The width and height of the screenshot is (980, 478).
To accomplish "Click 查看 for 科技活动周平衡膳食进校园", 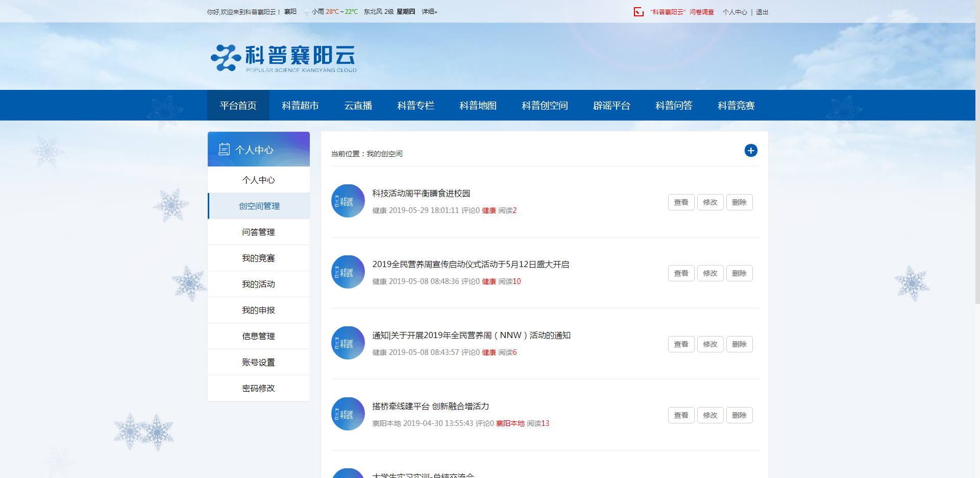I will (681, 202).
